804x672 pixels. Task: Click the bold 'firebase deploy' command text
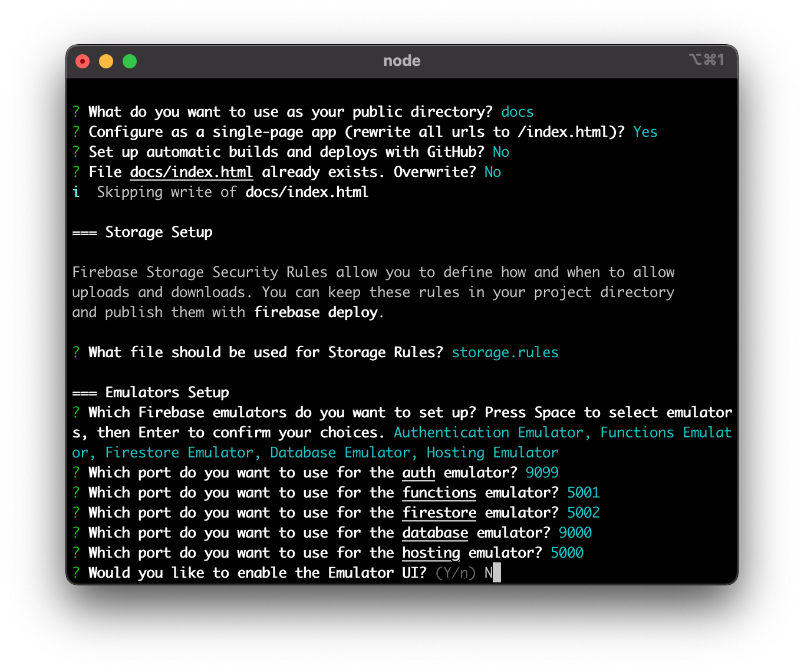pos(316,312)
